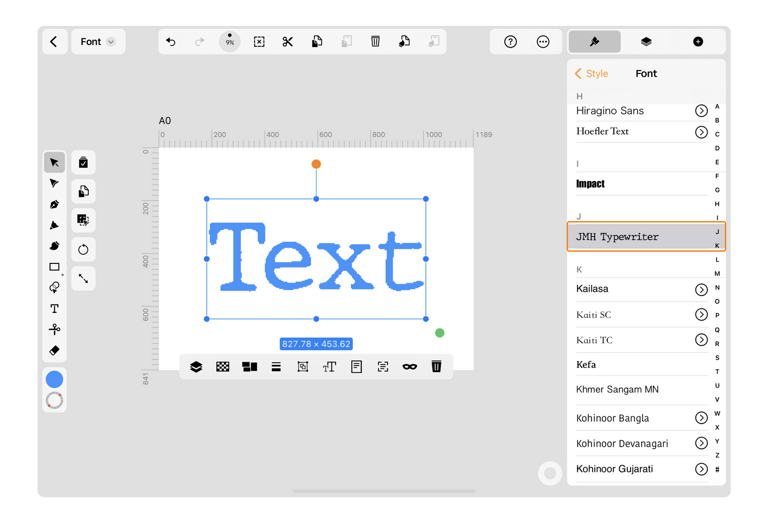Image resolution: width=768 pixels, height=523 pixels.
Task: Expand Kaiti SC font variants
Action: point(701,314)
